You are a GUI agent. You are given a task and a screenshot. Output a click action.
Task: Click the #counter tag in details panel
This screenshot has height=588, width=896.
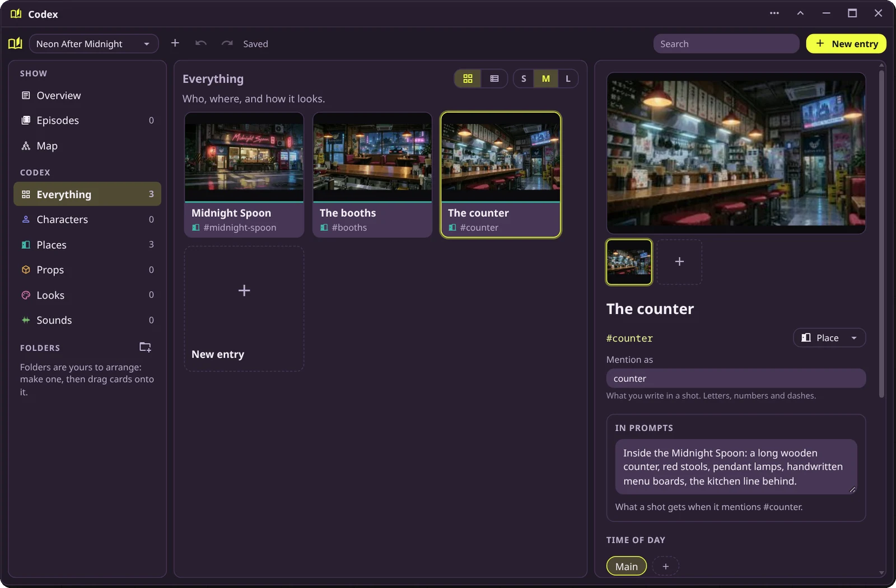coord(629,338)
